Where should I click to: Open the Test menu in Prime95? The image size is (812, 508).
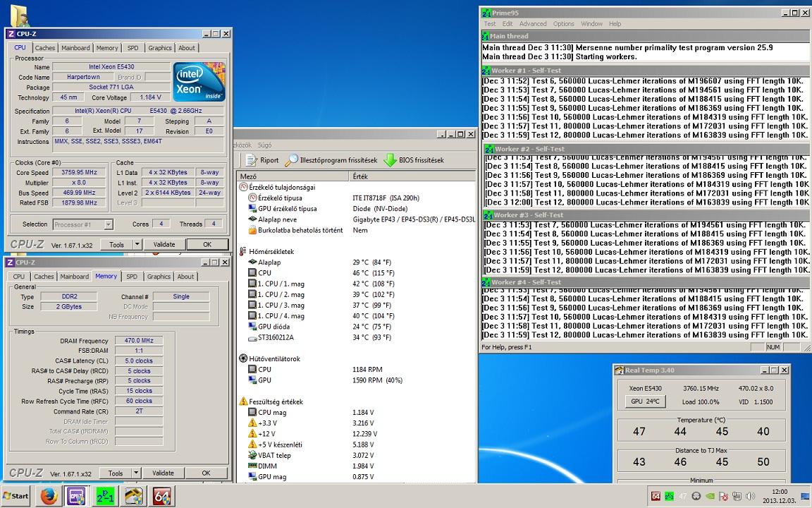[490, 24]
